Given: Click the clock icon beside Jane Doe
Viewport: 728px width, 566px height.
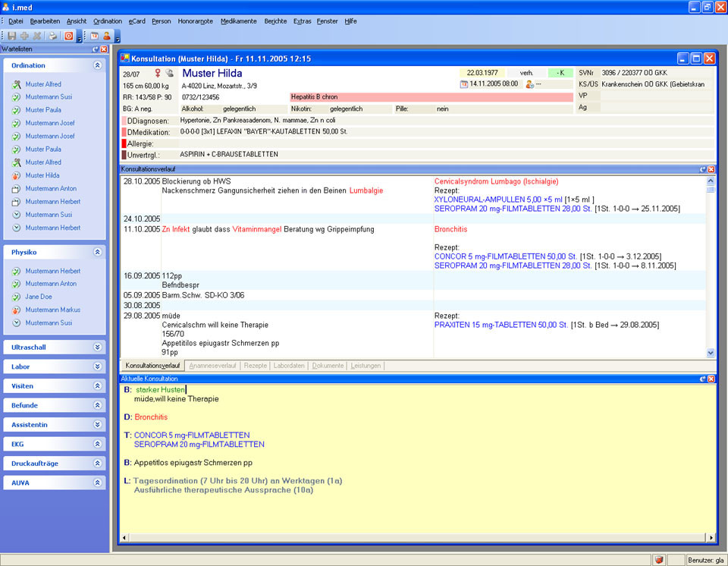Looking at the screenshot, I should (17, 297).
